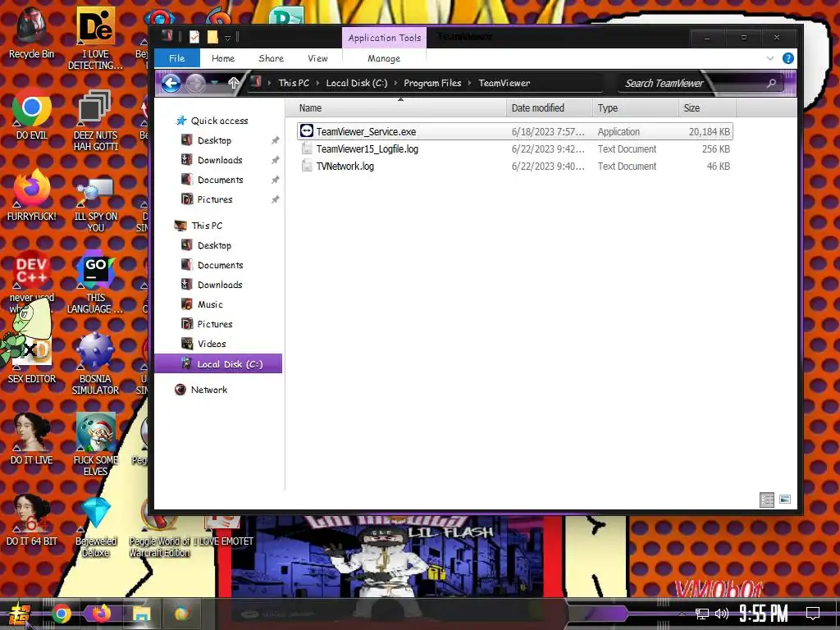Expand the ribbon with chevron arrow
Image resolution: width=840 pixels, height=630 pixels.
(769, 58)
